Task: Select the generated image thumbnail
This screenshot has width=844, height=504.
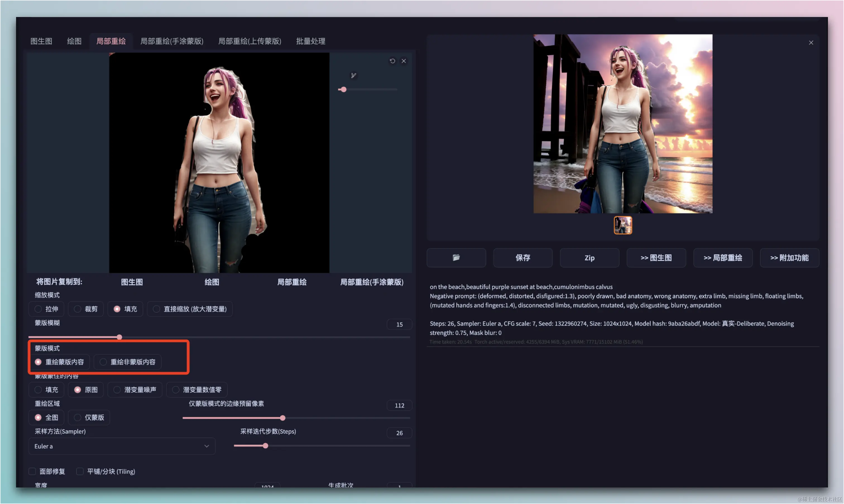Action: tap(623, 225)
